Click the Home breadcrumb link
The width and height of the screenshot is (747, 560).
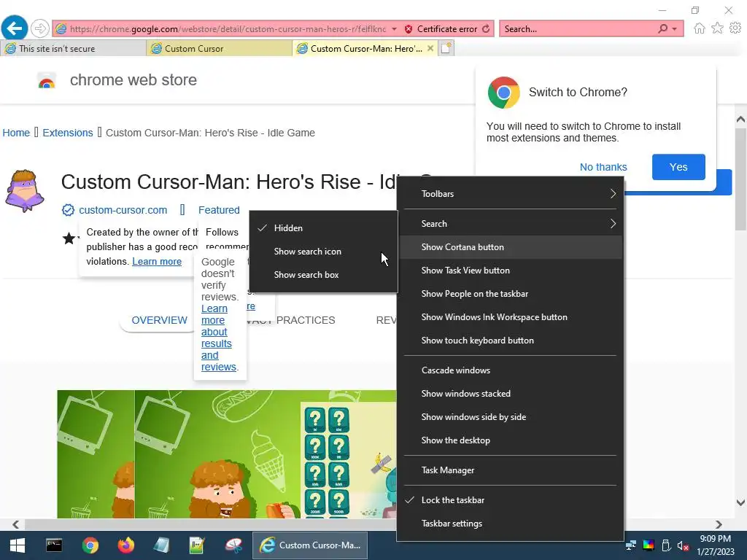point(16,133)
